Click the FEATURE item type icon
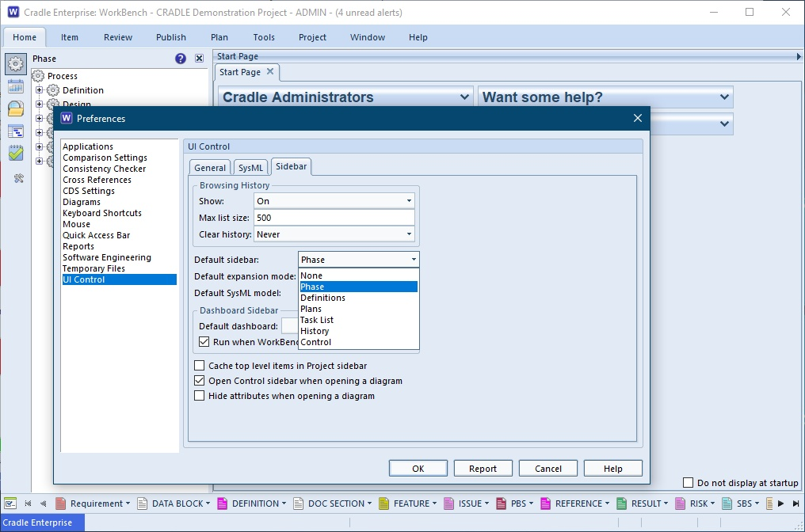The height and width of the screenshot is (532, 805). tap(383, 503)
